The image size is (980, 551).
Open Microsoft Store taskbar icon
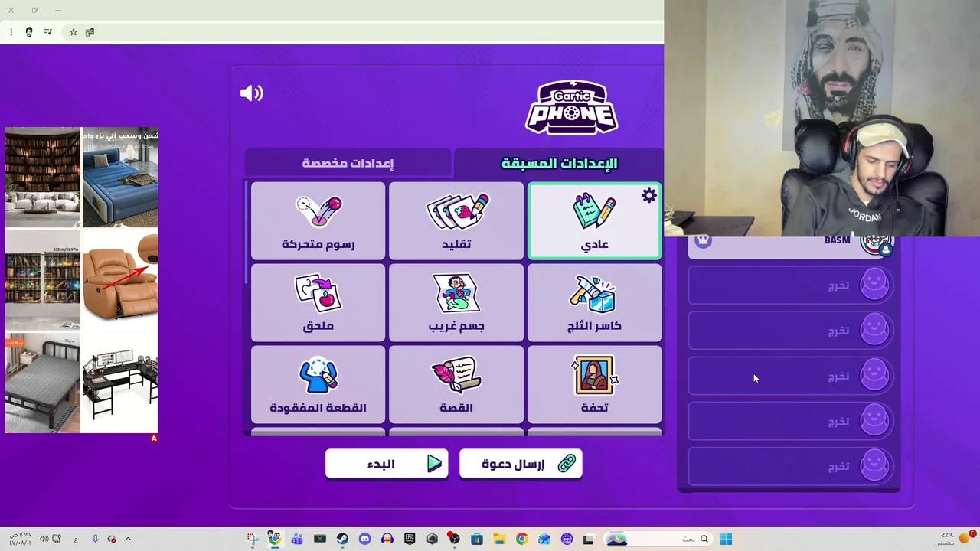point(476,539)
